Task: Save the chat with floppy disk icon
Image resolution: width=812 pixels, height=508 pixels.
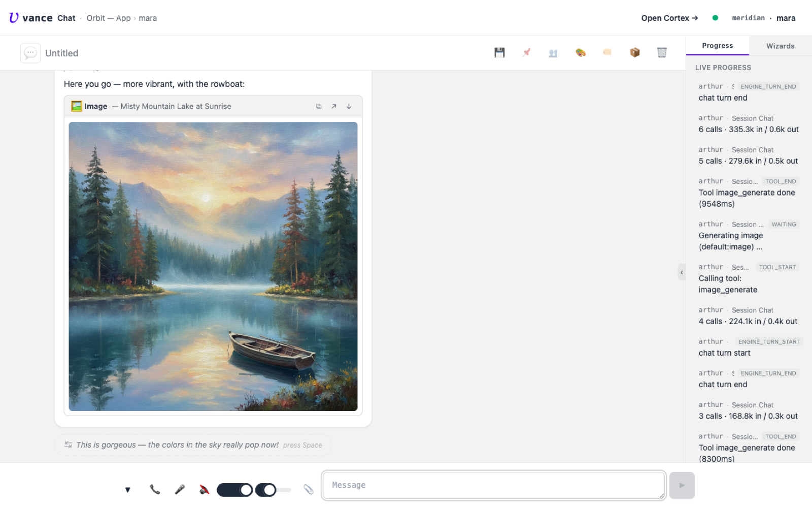Action: [x=499, y=52]
